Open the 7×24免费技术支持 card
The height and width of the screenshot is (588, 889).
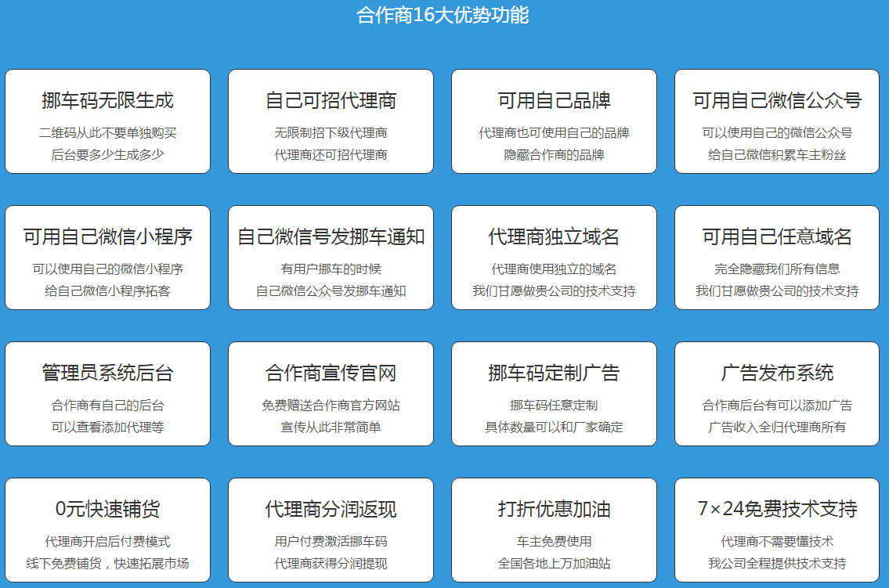[x=777, y=530]
